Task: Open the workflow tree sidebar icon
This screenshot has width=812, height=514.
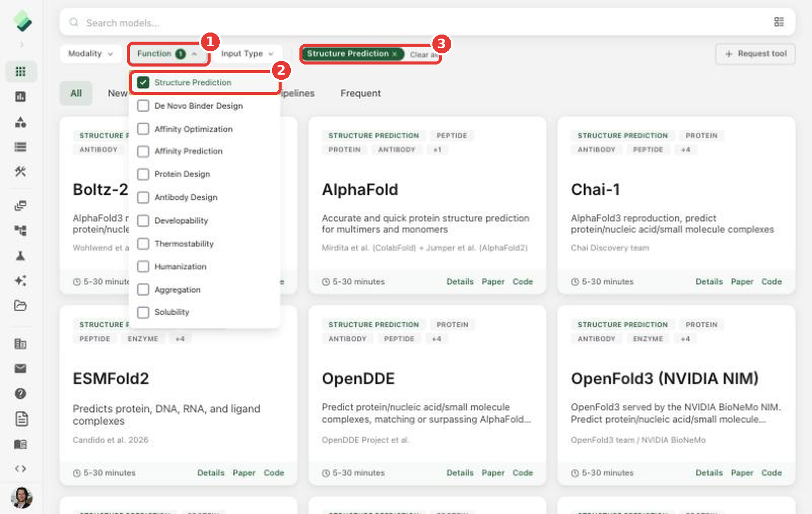Action: (x=21, y=230)
